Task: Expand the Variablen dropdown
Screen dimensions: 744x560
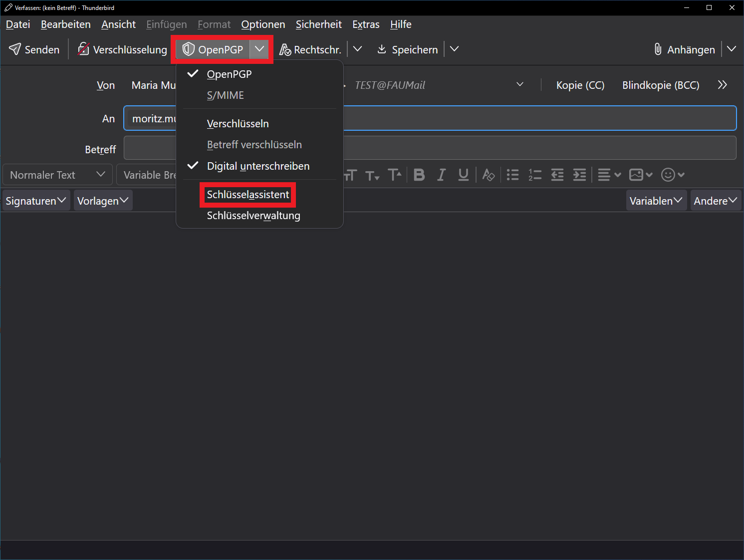Action: 656,201
